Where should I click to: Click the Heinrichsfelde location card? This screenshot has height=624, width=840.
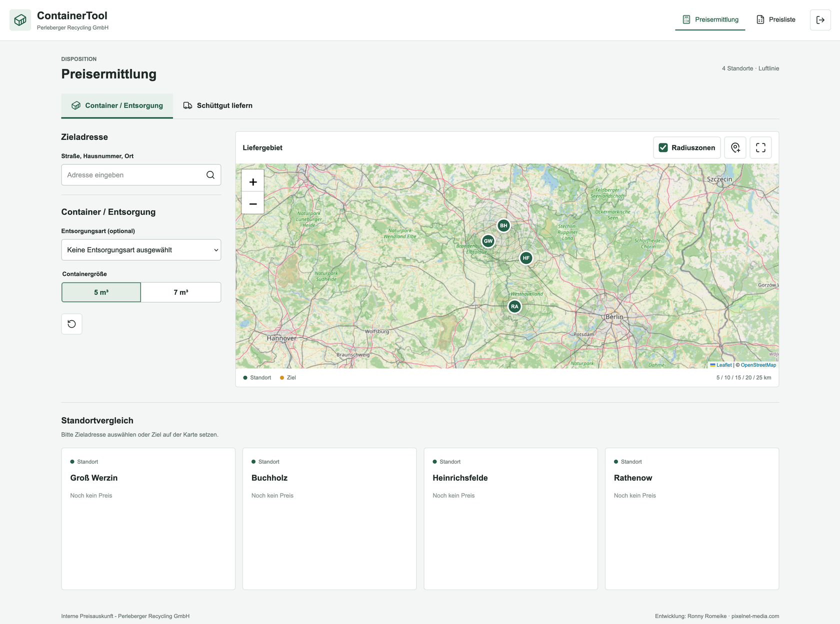tap(510, 519)
